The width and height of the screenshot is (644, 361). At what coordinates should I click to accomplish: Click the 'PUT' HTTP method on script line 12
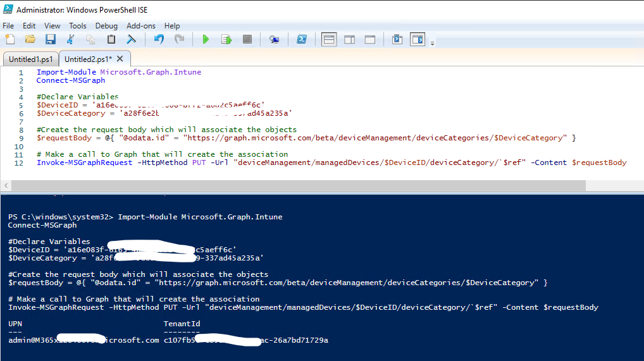coord(199,162)
